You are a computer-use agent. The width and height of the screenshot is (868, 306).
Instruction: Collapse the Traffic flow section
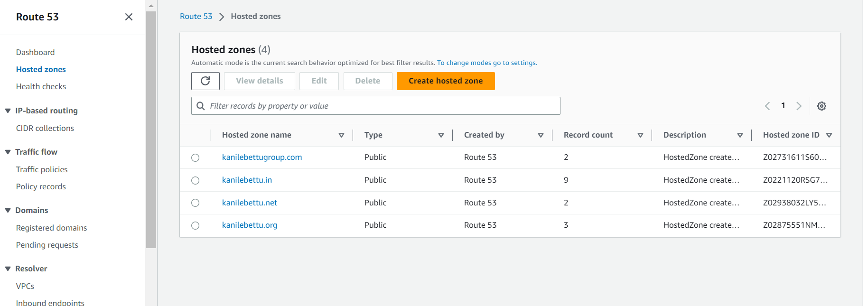coord(8,152)
